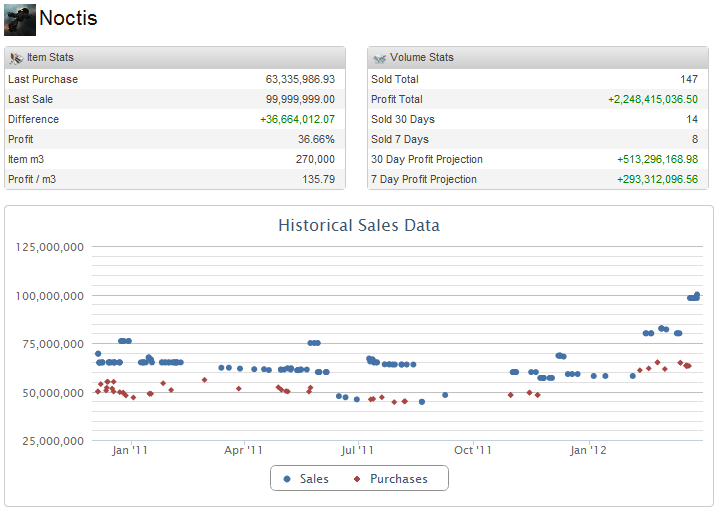
Task: Toggle the Purchases series via legend text
Action: tap(398, 479)
